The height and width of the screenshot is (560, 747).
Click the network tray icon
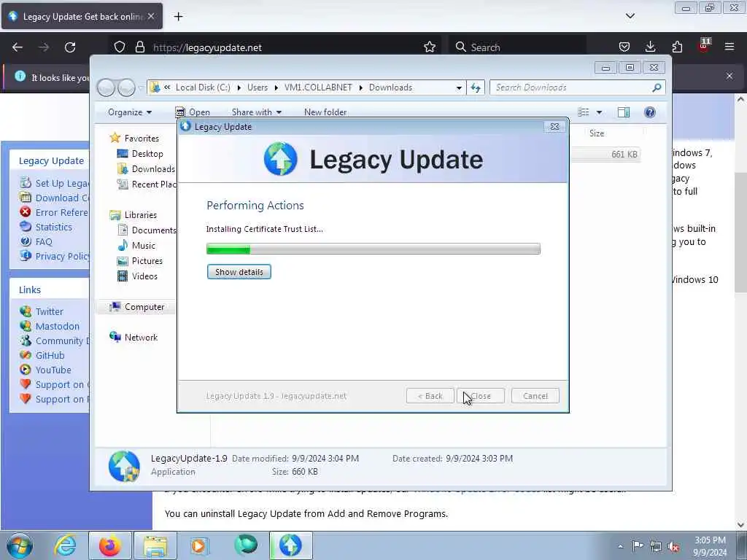point(656,546)
